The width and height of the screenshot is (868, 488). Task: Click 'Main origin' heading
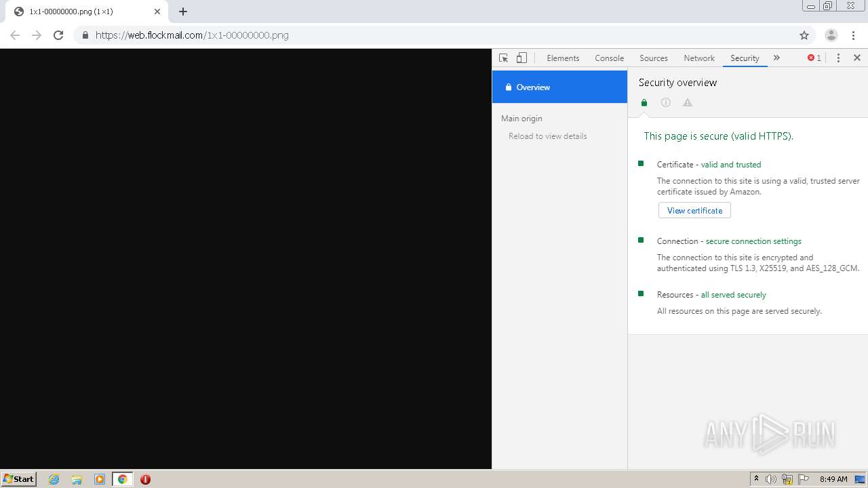tap(521, 119)
